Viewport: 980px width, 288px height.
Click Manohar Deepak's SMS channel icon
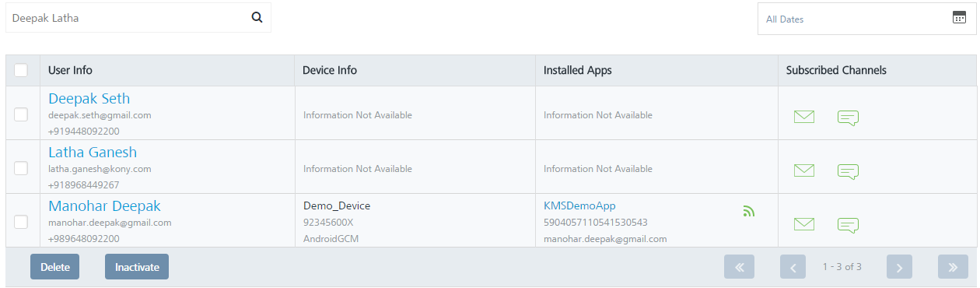(x=848, y=226)
